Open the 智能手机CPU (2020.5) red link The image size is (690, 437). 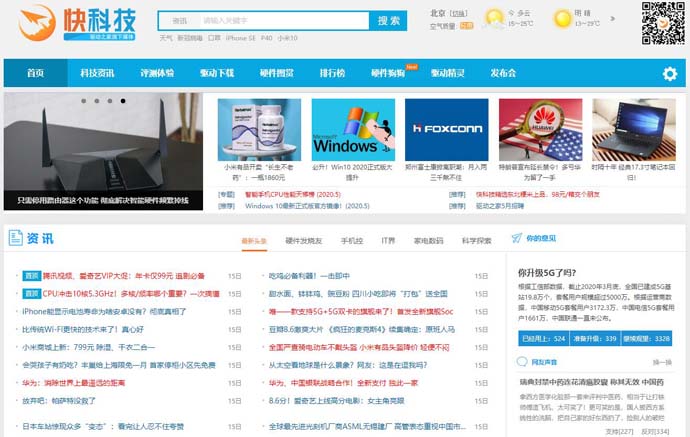point(293,195)
